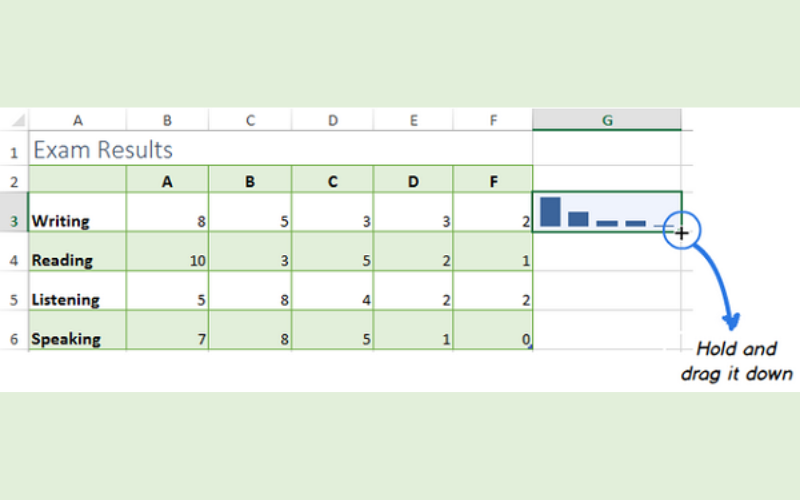Click column B header

tap(167, 120)
